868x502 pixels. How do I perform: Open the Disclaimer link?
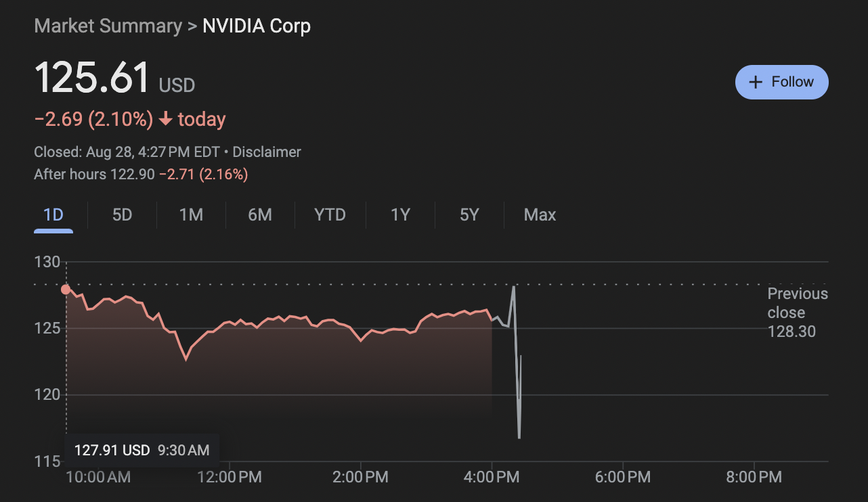click(x=267, y=152)
